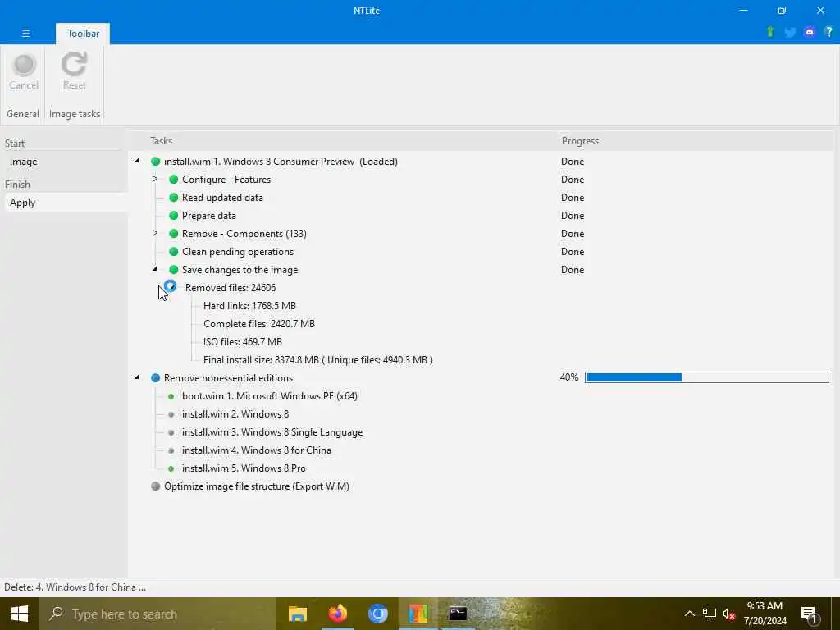This screenshot has height=630, width=840.
Task: Click the status bar text Delete: 4. Windows 8 for China
Action: tap(75, 587)
